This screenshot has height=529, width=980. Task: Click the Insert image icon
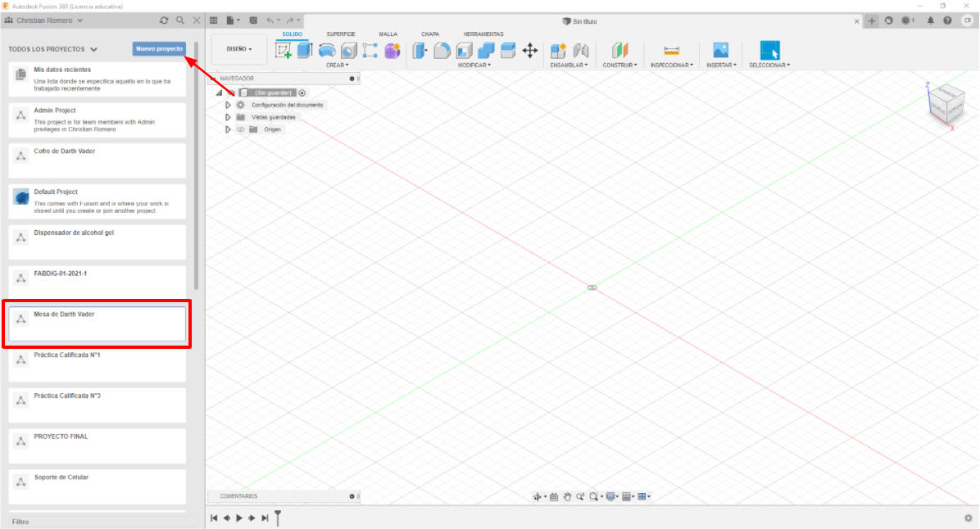[720, 51]
